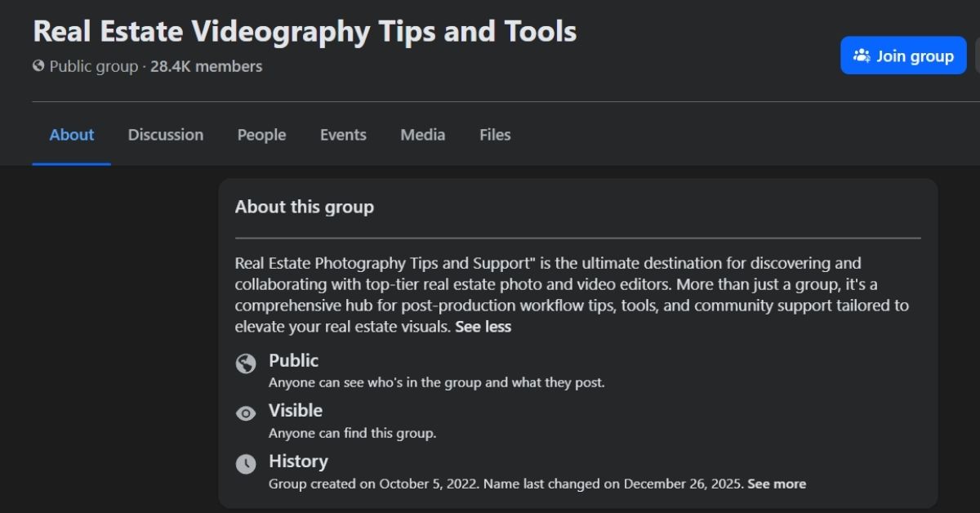980x513 pixels.
Task: Click the Visible eye icon
Action: pos(246,414)
